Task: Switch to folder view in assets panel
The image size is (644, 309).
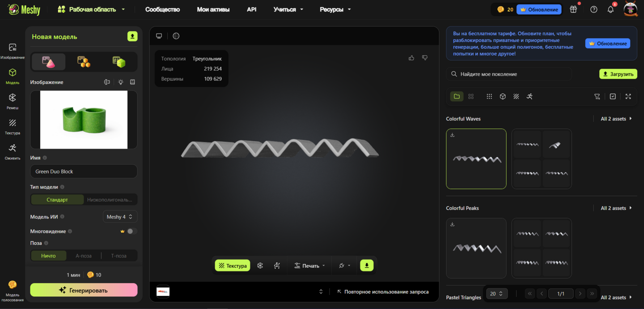Action: [457, 96]
